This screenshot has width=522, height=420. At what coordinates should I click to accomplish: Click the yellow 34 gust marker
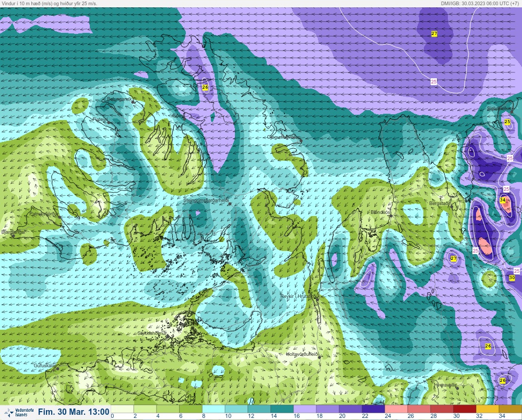[x=503, y=200]
